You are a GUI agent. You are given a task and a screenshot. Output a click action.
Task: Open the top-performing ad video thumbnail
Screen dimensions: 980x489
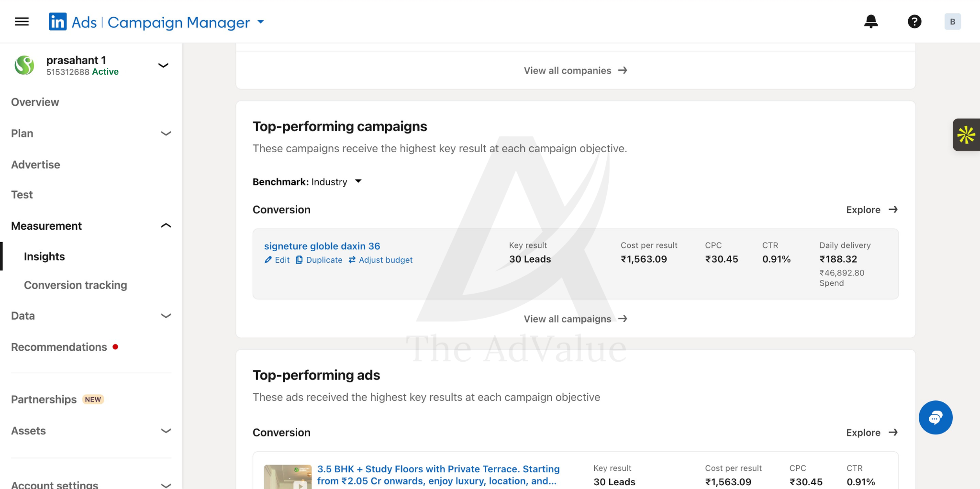pos(288,477)
